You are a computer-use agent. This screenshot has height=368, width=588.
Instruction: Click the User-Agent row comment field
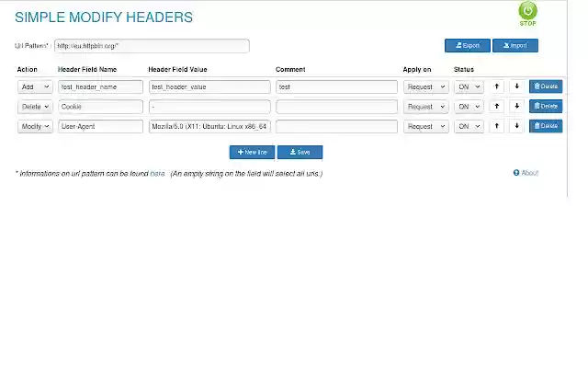(337, 127)
